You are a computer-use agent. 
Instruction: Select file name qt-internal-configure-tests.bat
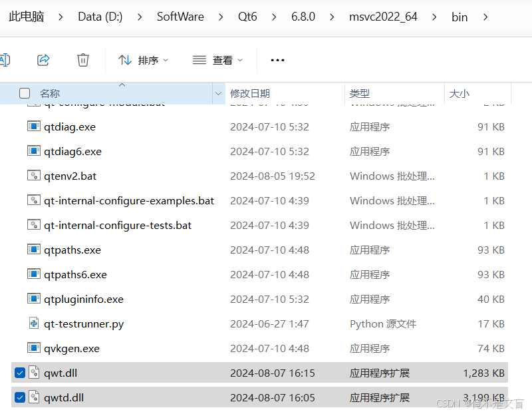point(118,225)
